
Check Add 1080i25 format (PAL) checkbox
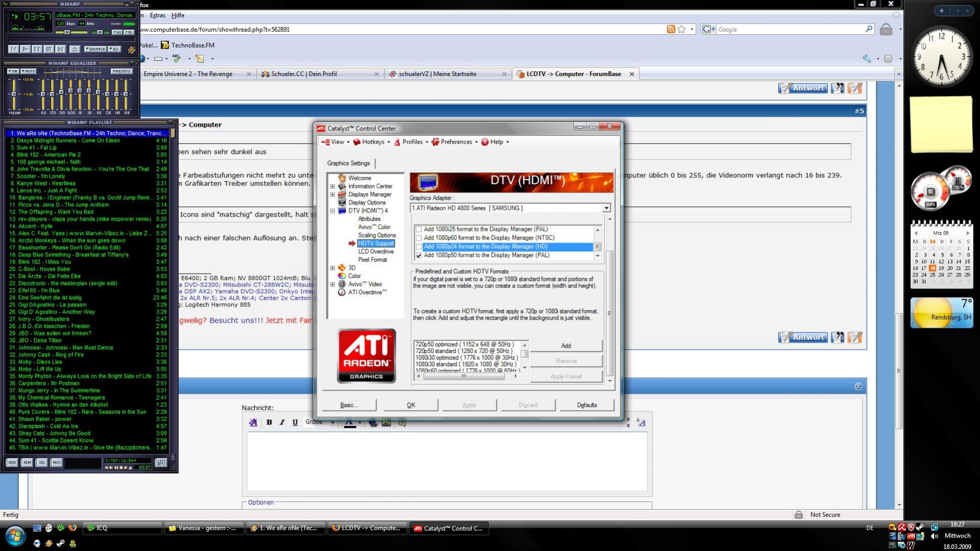pos(419,229)
